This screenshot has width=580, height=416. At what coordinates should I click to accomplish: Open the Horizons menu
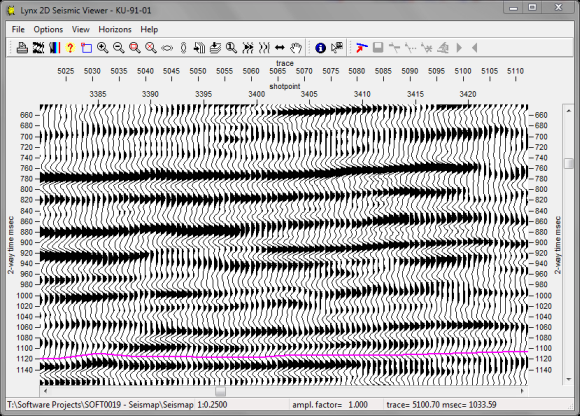(x=115, y=29)
